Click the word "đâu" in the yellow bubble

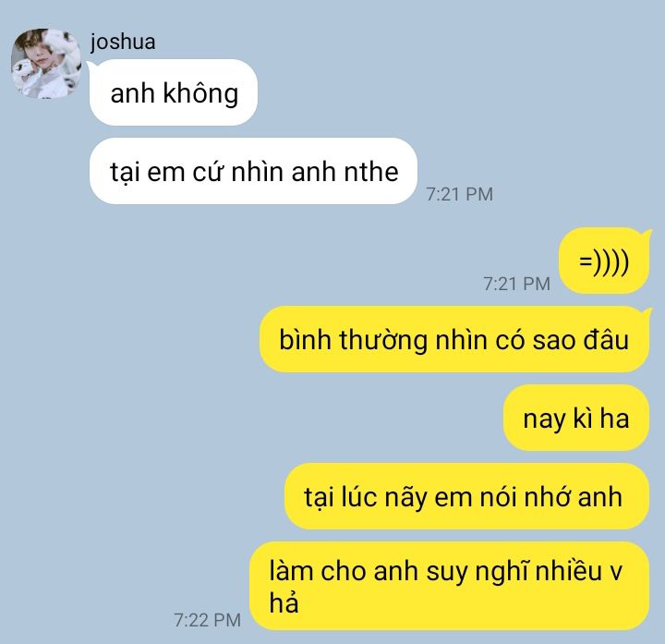606,339
